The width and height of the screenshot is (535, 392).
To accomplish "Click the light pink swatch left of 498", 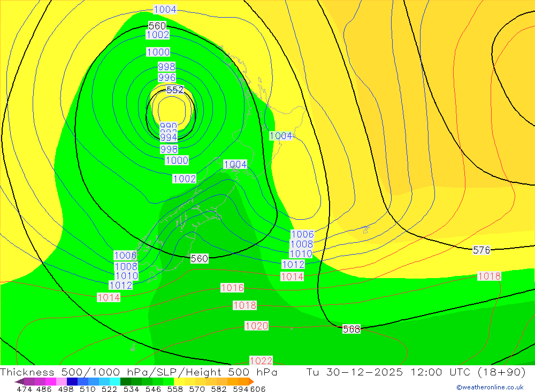I will (x=62, y=381).
